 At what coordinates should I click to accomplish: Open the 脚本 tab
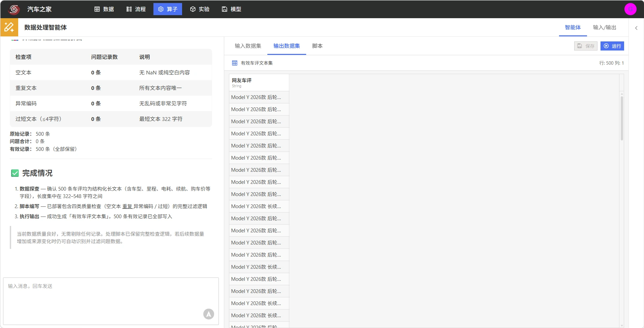tap(317, 46)
